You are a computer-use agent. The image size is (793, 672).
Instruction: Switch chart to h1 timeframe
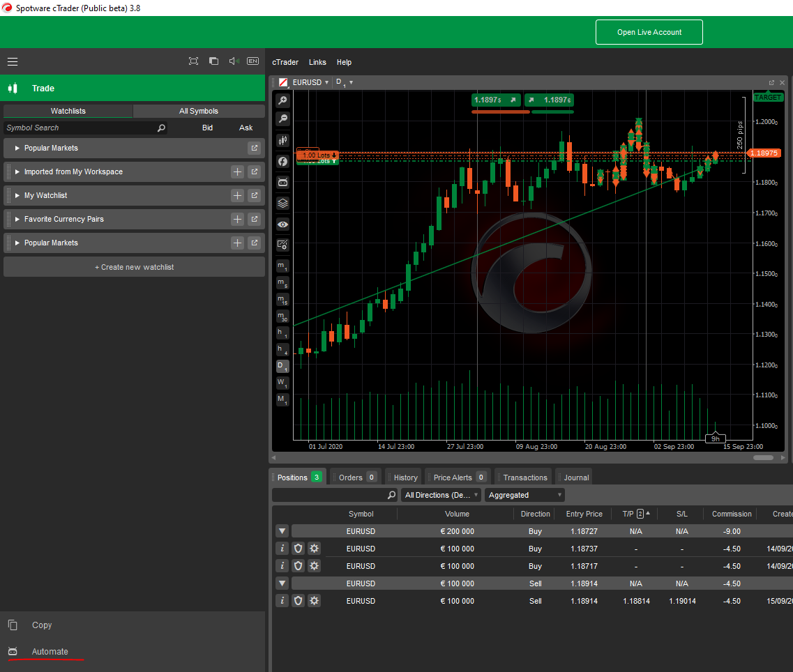282,333
